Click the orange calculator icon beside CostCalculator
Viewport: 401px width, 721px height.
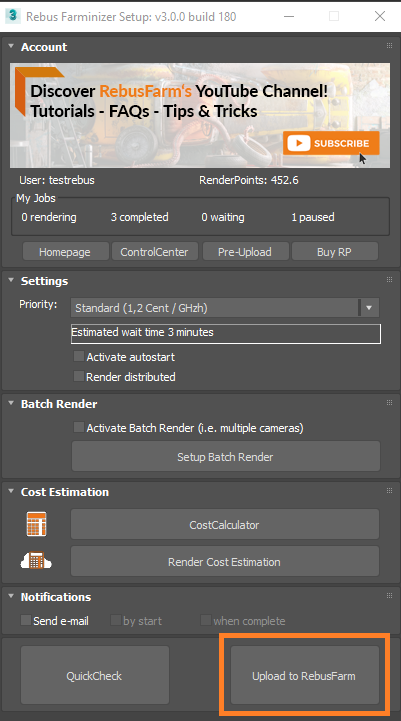point(36,524)
